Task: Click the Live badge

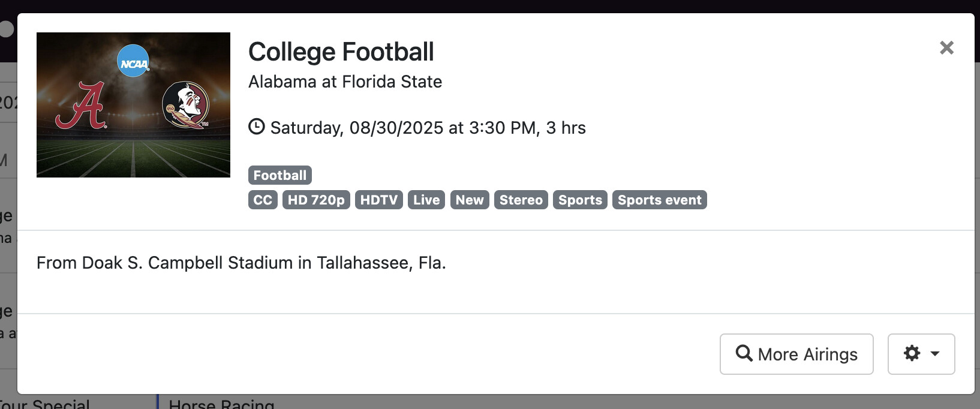Action: [426, 200]
